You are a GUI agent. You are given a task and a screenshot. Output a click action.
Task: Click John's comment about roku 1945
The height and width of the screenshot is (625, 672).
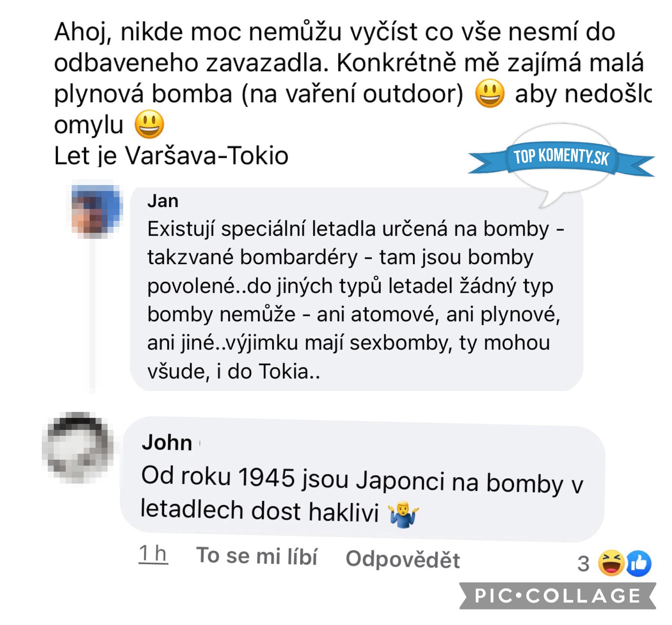coord(362,495)
